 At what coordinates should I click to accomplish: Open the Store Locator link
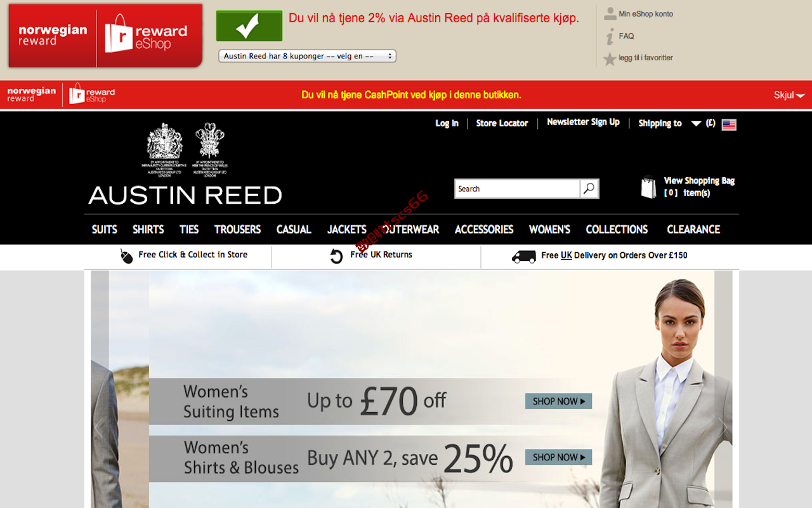pos(502,123)
